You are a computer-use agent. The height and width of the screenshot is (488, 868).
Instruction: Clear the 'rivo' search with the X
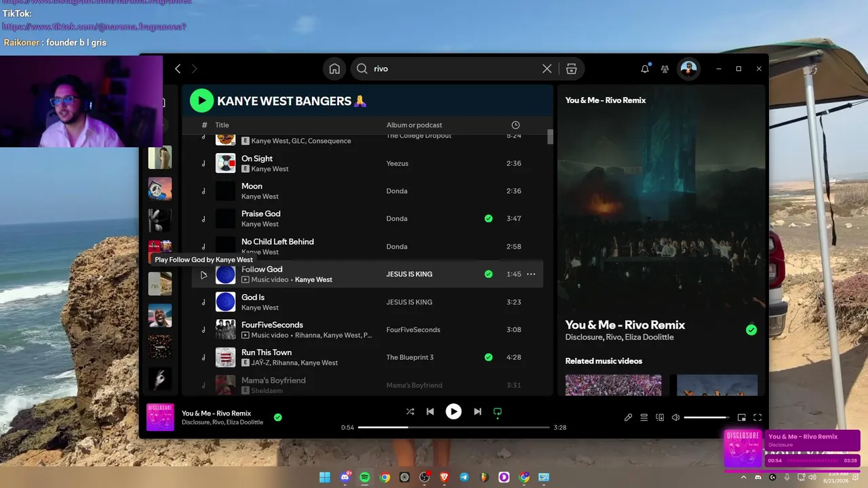547,68
